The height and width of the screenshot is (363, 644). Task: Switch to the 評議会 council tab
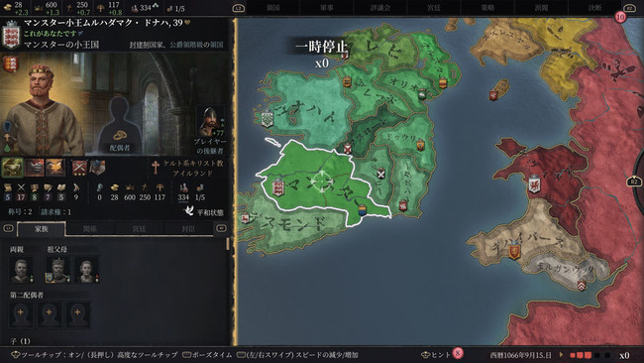pyautogui.click(x=380, y=8)
